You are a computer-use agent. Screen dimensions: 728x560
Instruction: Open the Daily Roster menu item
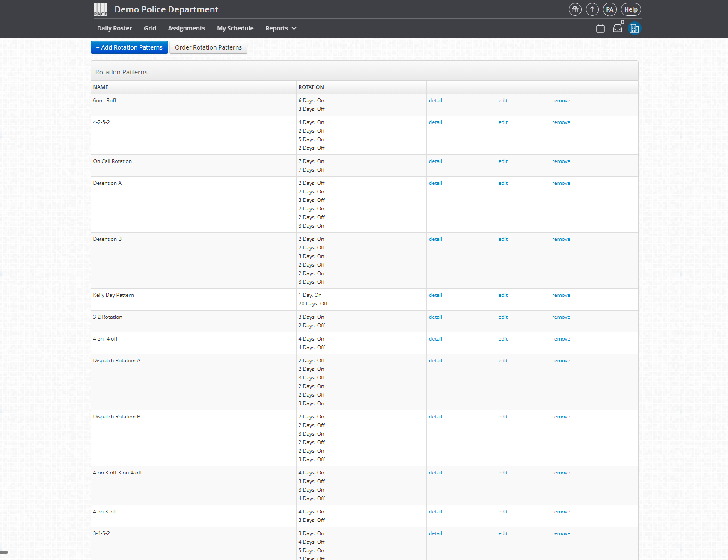[114, 28]
